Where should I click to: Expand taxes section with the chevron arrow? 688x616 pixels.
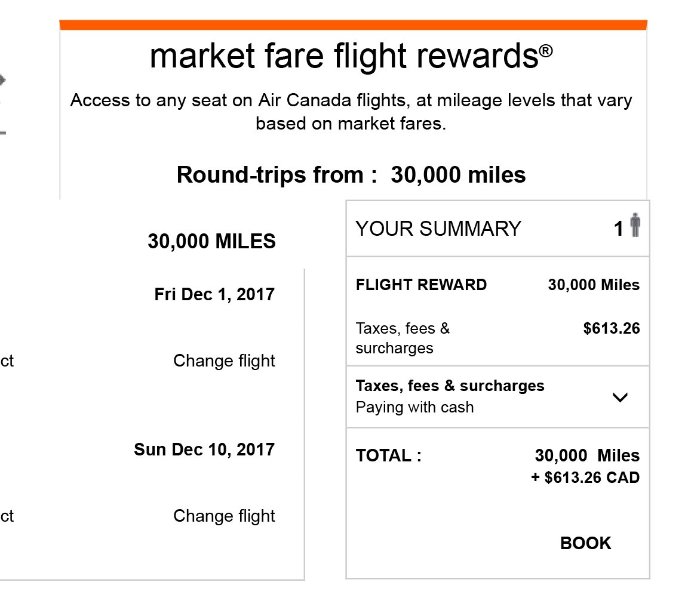click(x=621, y=397)
